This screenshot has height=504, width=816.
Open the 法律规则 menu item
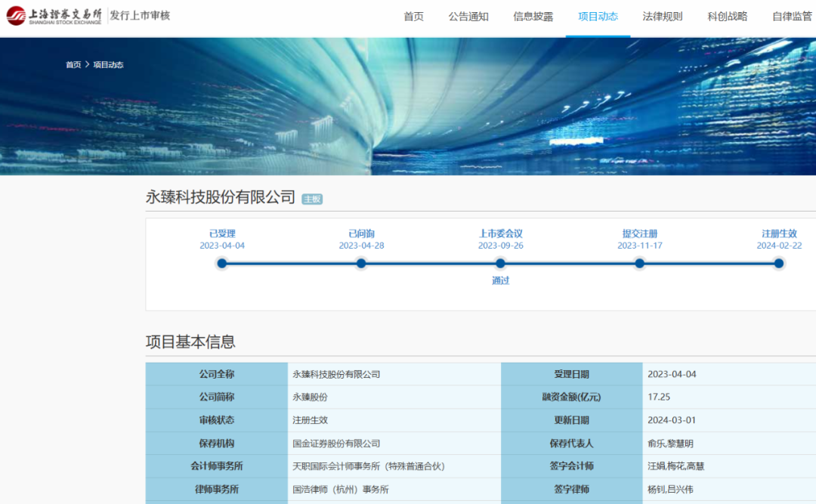point(663,17)
